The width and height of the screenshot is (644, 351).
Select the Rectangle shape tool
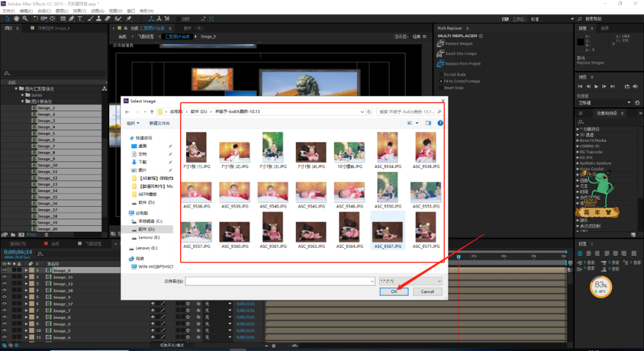tap(63, 18)
